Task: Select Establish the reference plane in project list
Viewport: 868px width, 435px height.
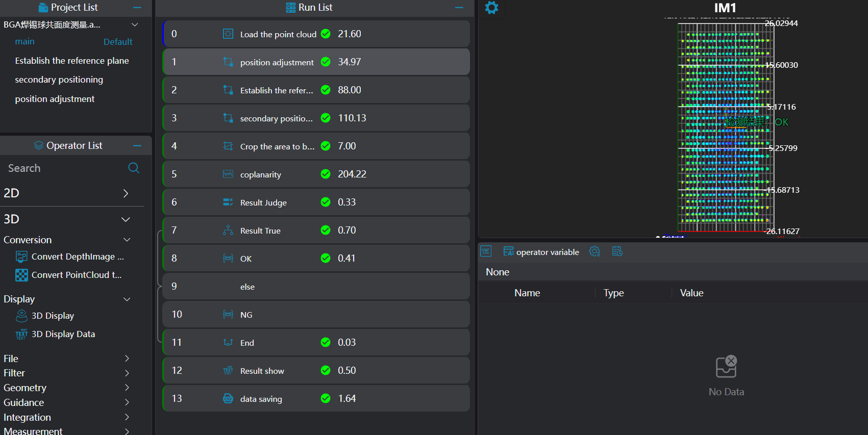Action: [72, 61]
